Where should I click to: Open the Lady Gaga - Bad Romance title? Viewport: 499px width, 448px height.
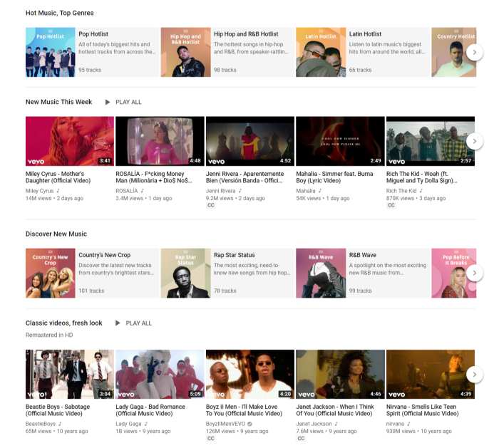[150, 410]
